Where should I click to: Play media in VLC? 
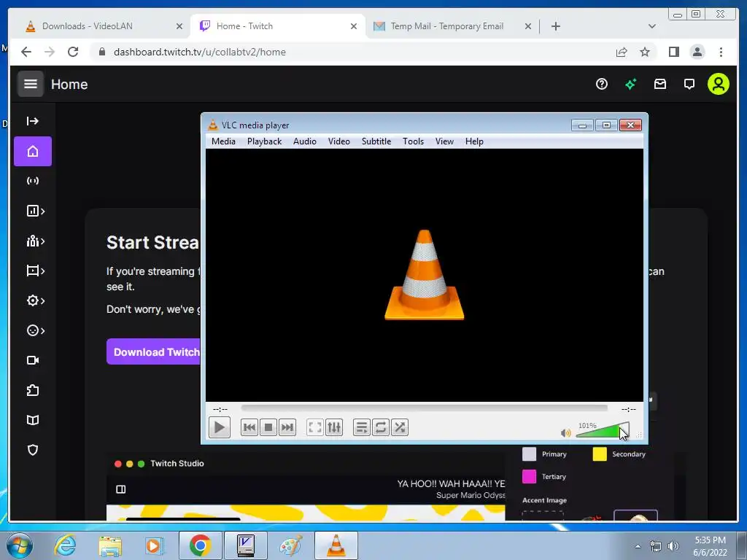(219, 427)
